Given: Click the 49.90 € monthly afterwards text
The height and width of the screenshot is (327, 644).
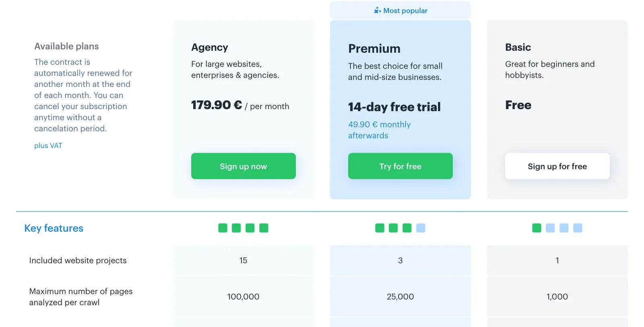Looking at the screenshot, I should tap(379, 130).
